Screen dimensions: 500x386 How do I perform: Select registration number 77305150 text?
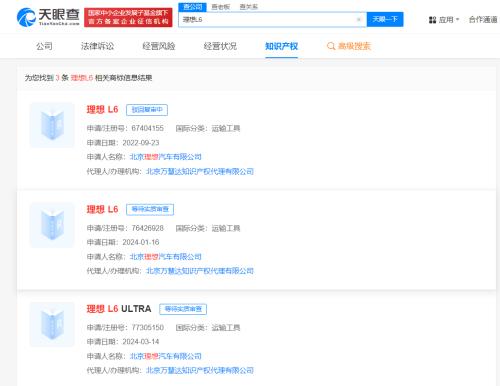tap(148, 327)
